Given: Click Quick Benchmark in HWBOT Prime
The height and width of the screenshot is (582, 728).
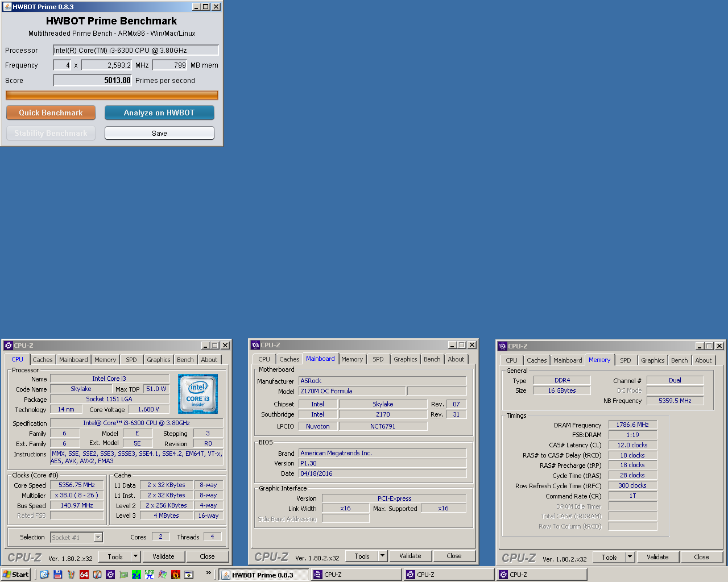Looking at the screenshot, I should click(51, 113).
